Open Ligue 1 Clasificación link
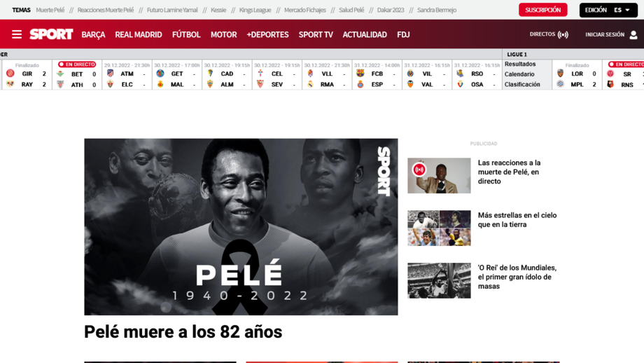The height and width of the screenshot is (363, 644). click(522, 84)
